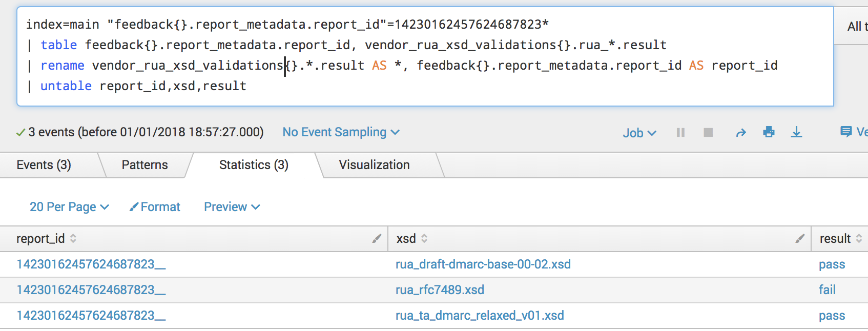Click rua_draft-dmarc-base-00-02.xsd cell
Viewport: 868px width, 331px height.
click(x=483, y=264)
